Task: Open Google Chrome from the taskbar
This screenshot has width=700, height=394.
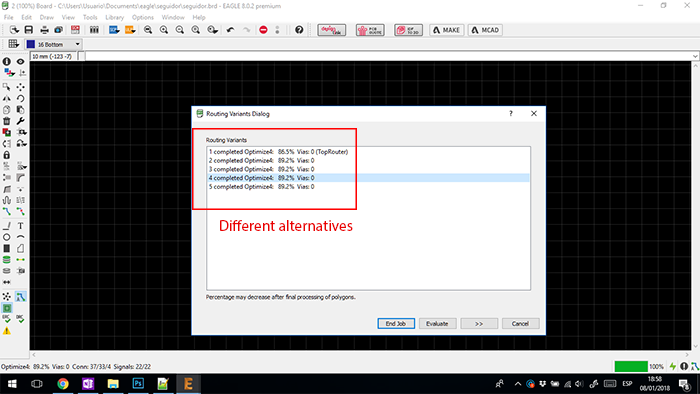Action: coord(62,384)
